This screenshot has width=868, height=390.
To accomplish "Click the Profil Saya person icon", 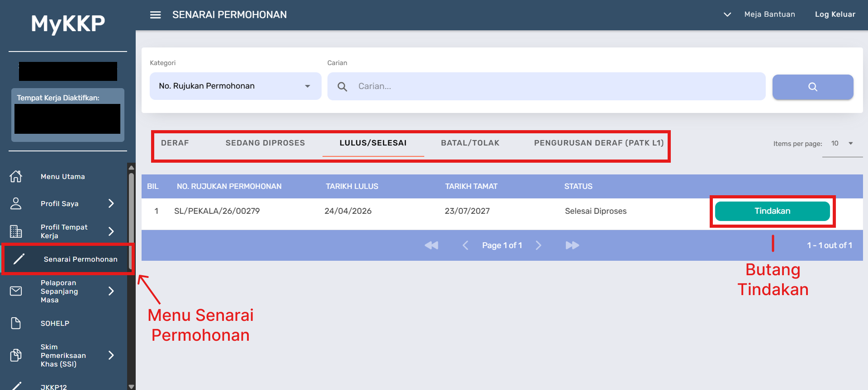I will (16, 203).
